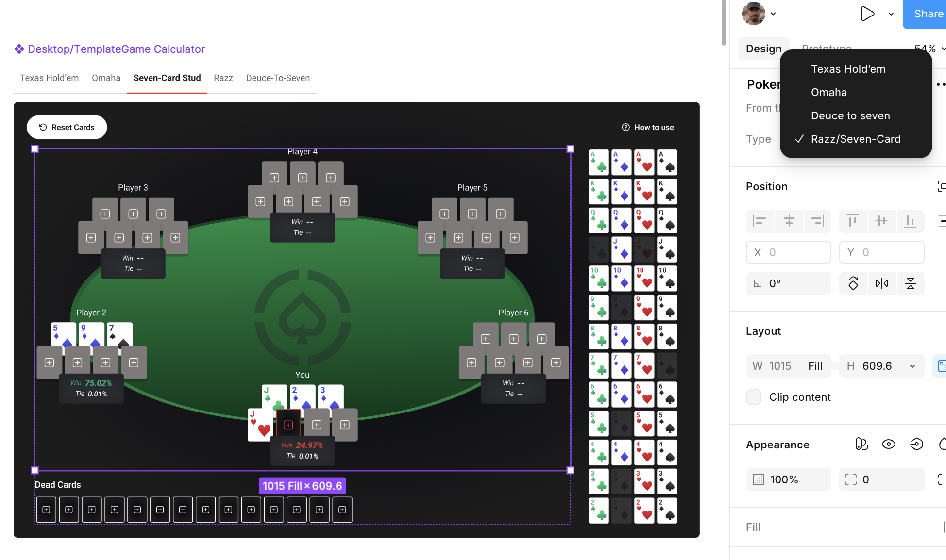Open present options chevron beside play
The image size is (946, 560).
(891, 14)
